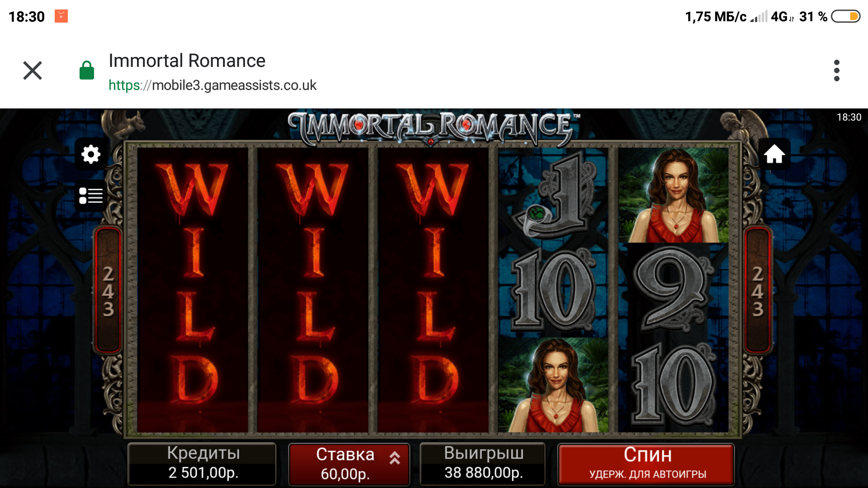Tap the 9 symbol on fifth reel
Screen dimensions: 868x488
coord(674,290)
